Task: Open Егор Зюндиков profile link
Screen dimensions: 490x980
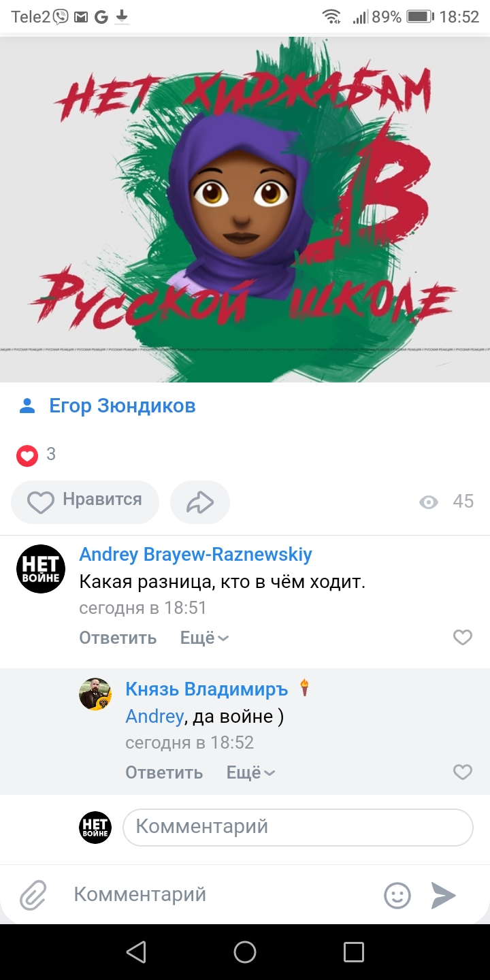Action: point(122,406)
